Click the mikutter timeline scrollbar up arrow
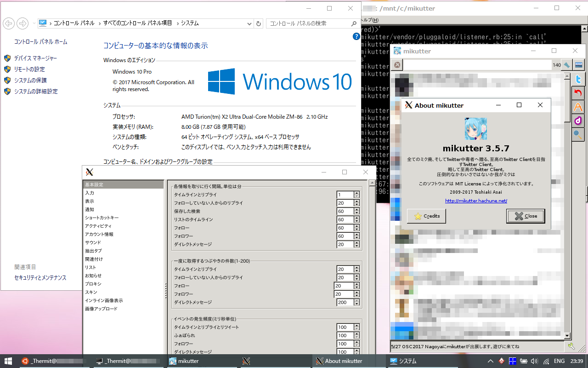 [567, 76]
